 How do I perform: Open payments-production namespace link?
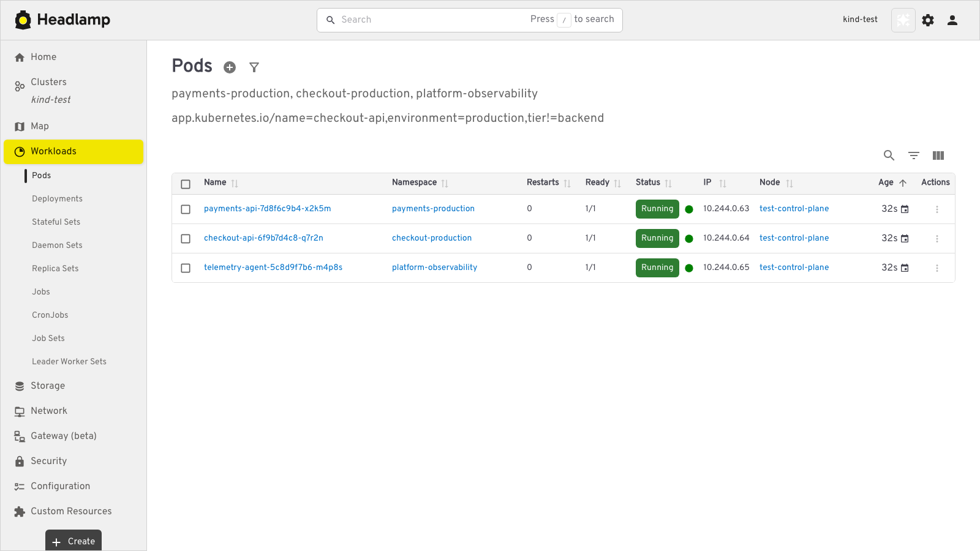[433, 209]
